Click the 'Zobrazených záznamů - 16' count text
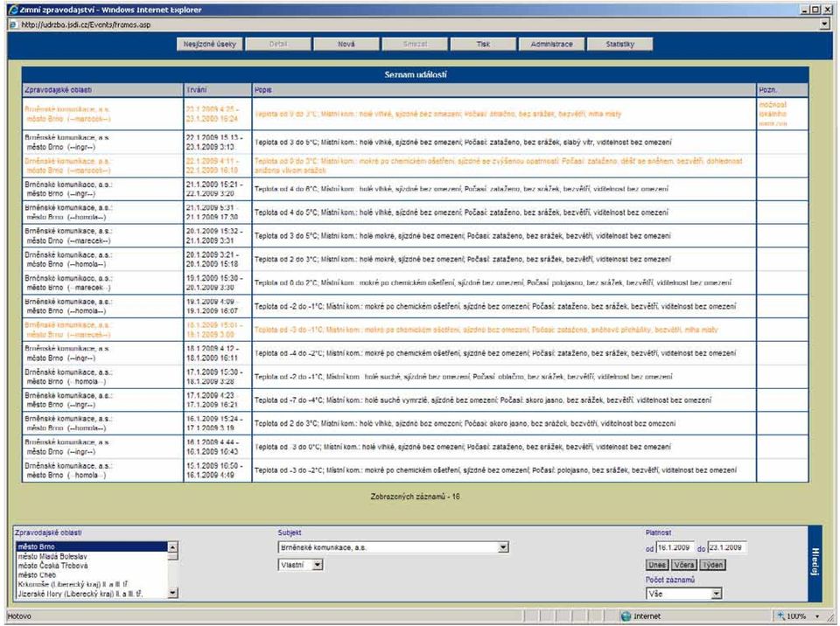 pos(415,497)
